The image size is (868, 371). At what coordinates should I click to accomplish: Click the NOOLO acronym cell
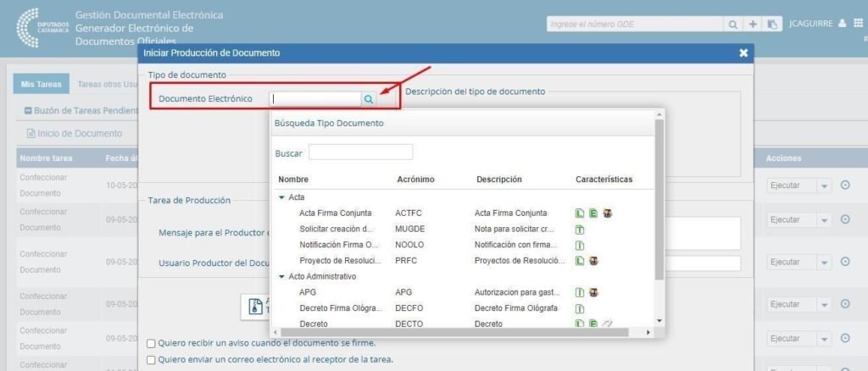[x=409, y=245]
